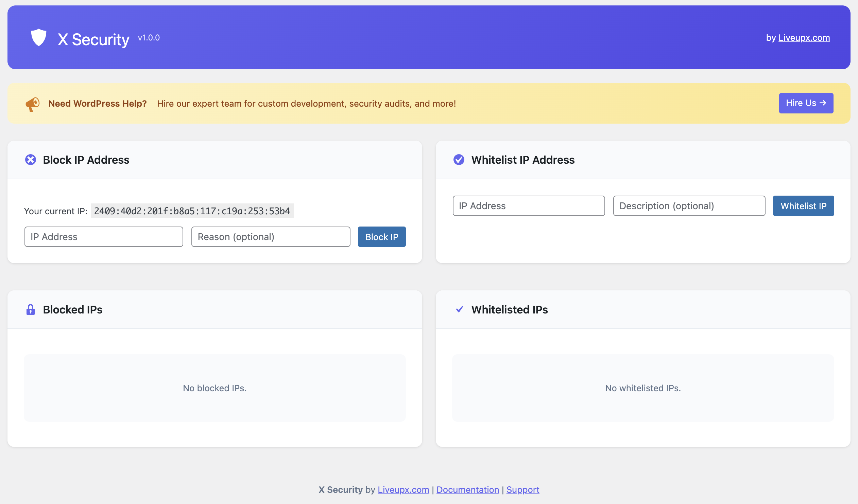The height and width of the screenshot is (504, 858).
Task: Focus the IP Address field in Whitelist IP Address
Action: 529,206
